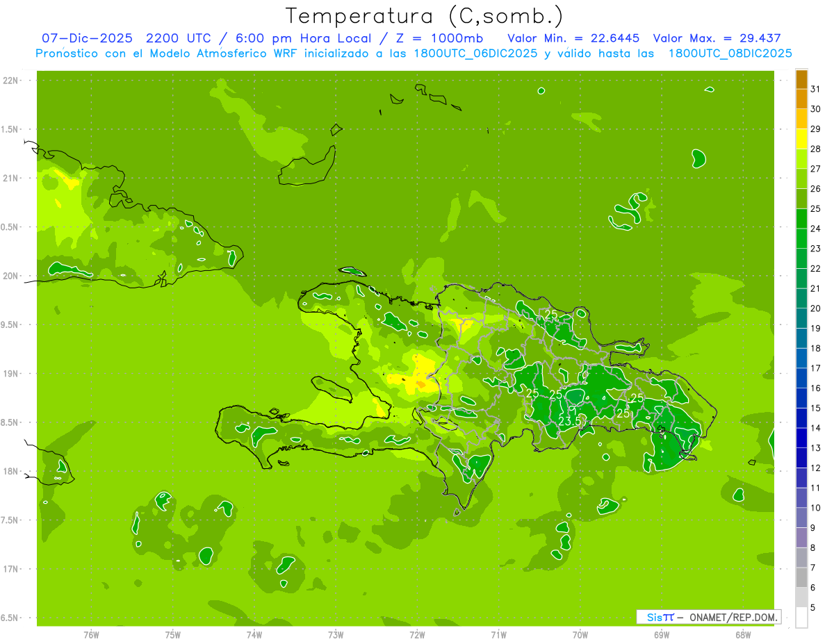Click the '75W' longitude axis label
Screen dimensions: 834x644
pyautogui.click(x=173, y=634)
